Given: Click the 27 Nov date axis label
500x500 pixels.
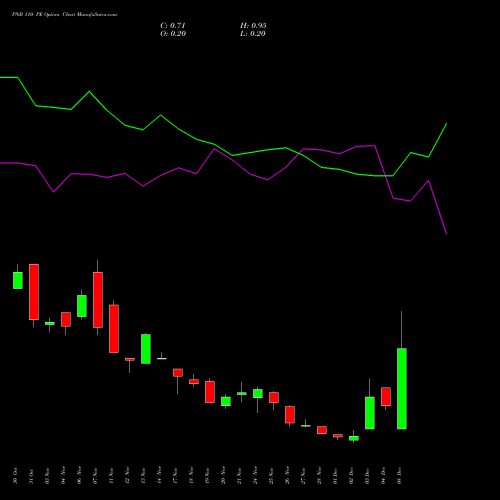Looking at the screenshot, I should coord(304,476).
